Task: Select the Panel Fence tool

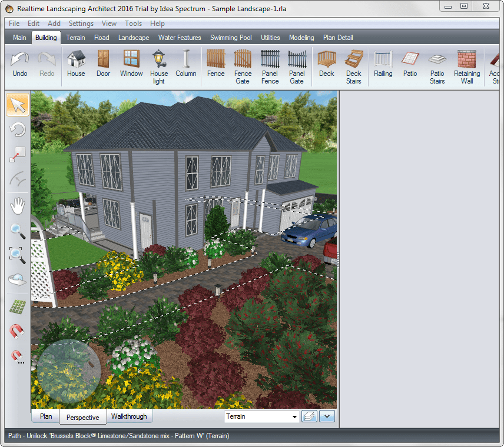Action: [270, 67]
